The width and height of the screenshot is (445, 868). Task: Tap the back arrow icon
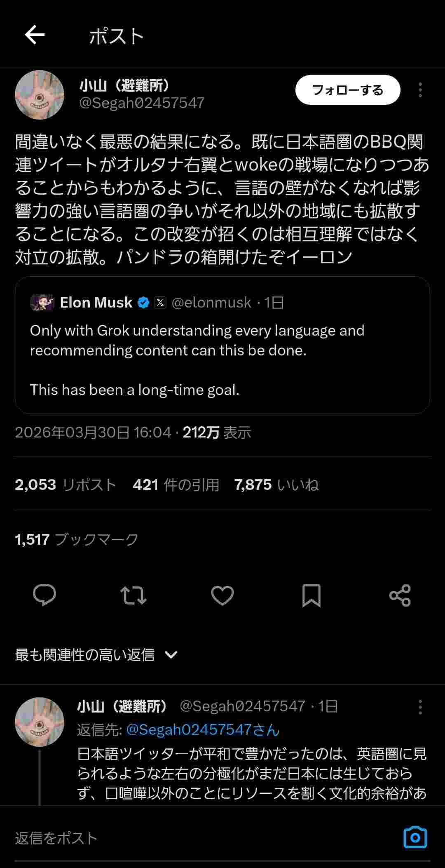[x=35, y=35]
